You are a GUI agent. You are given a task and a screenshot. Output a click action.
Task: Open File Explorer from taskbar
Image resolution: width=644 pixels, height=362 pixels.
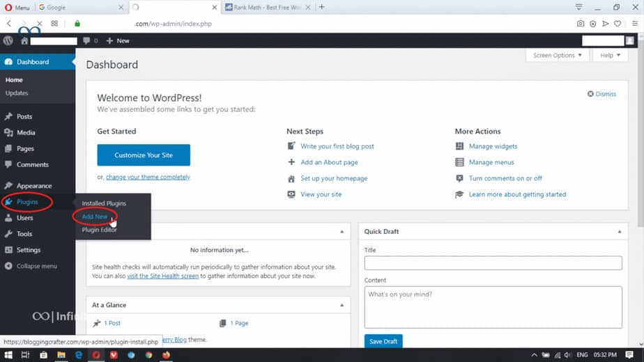click(x=61, y=355)
